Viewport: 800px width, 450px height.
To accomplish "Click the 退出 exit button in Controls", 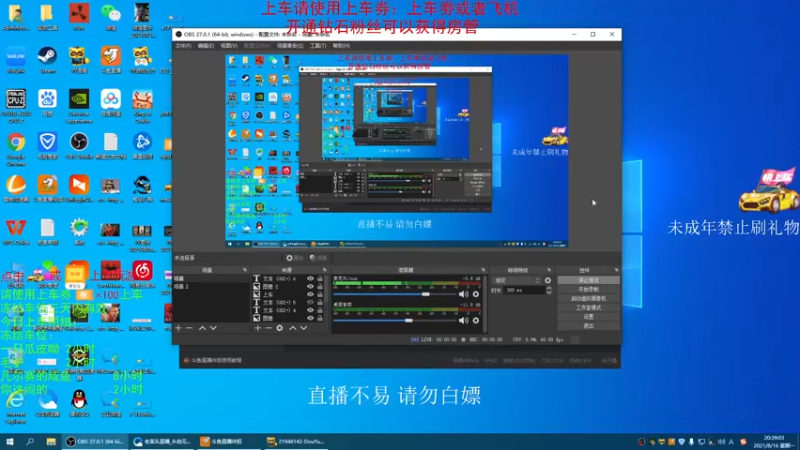I will [x=588, y=326].
